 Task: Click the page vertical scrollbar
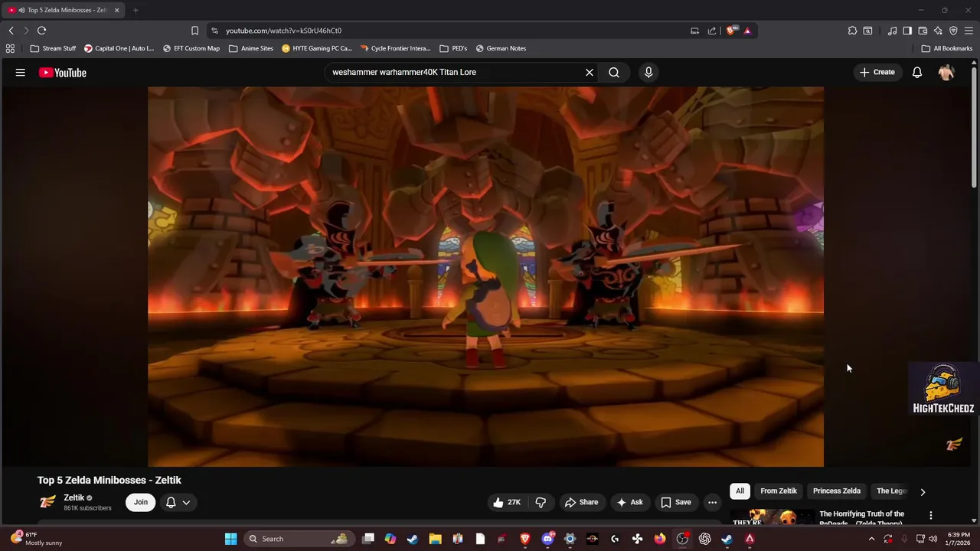click(x=974, y=126)
